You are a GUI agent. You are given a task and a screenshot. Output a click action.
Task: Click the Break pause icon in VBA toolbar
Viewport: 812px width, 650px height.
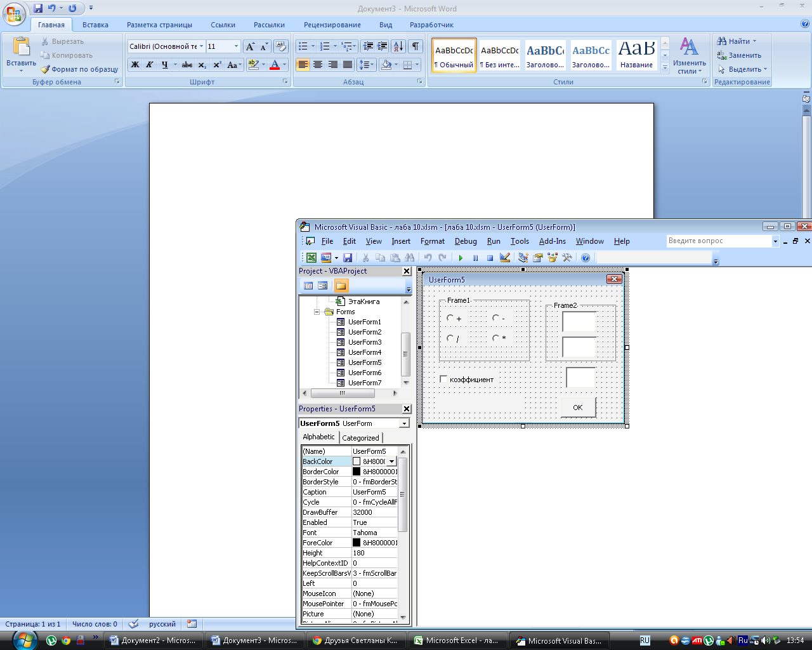pos(475,258)
